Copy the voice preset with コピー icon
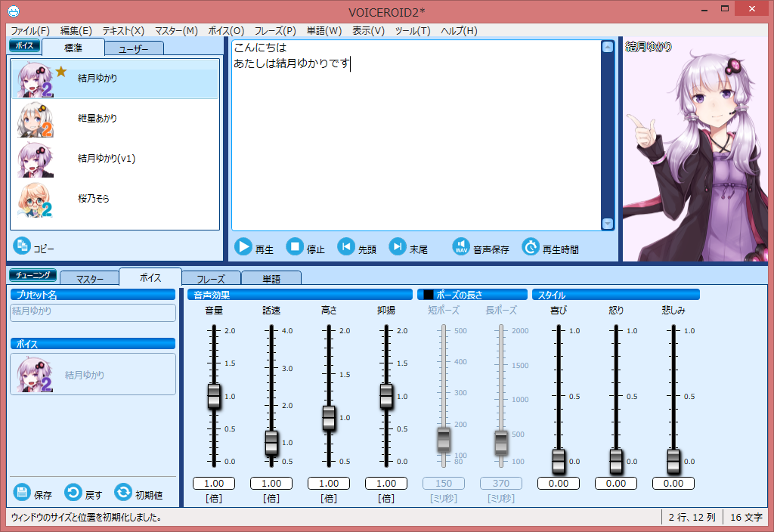774x532 pixels. click(22, 246)
